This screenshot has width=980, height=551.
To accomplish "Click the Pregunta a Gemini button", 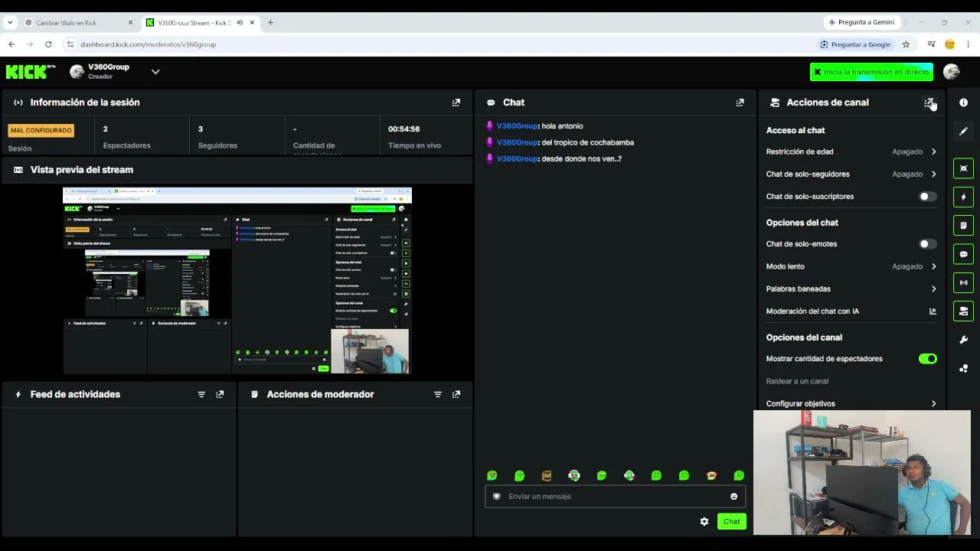I will 864,23.
